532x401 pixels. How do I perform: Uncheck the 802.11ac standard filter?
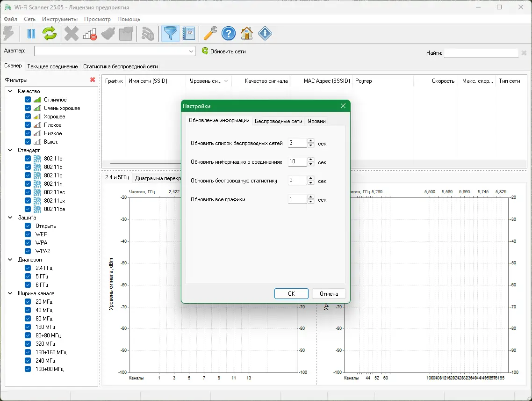coord(28,192)
